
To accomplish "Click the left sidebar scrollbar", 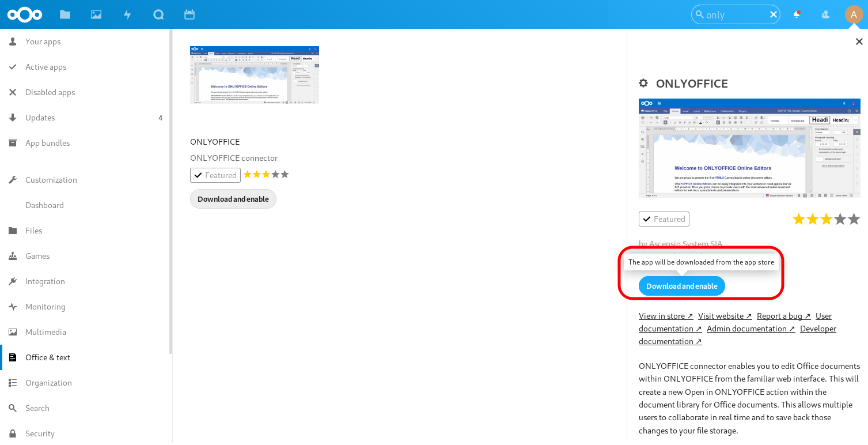I will (170, 190).
